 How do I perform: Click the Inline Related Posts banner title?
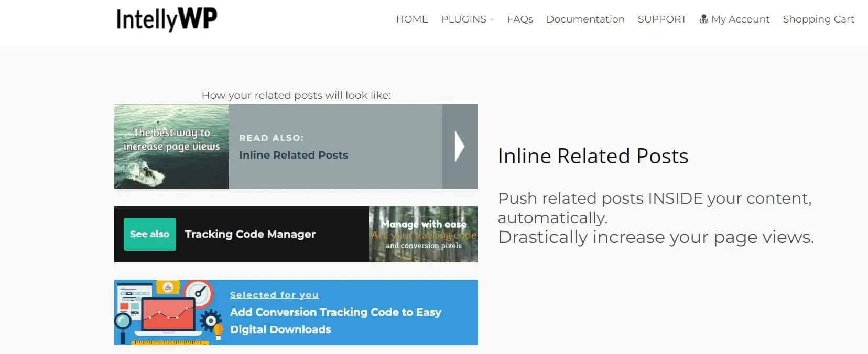point(294,155)
